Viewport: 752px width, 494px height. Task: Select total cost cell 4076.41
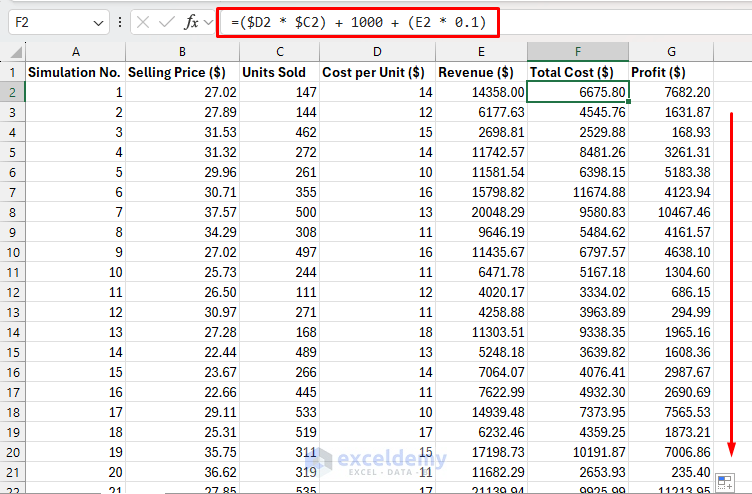click(578, 372)
